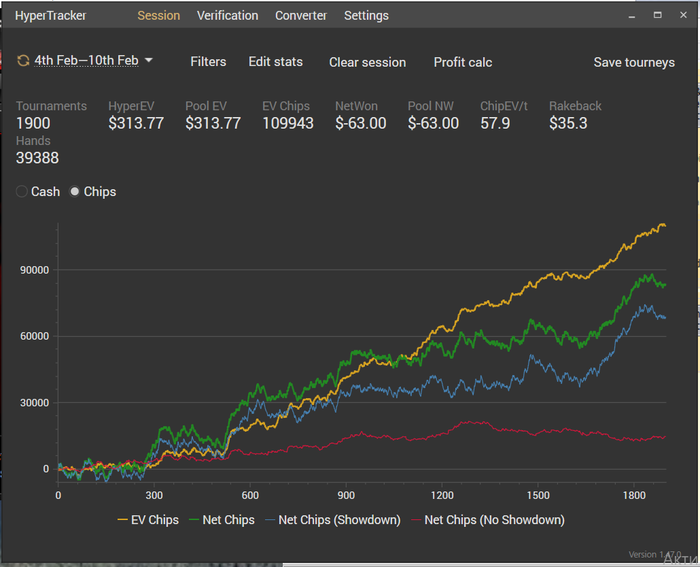The width and height of the screenshot is (700, 567).
Task: Click the refresh sync icon beside date range
Action: click(23, 61)
